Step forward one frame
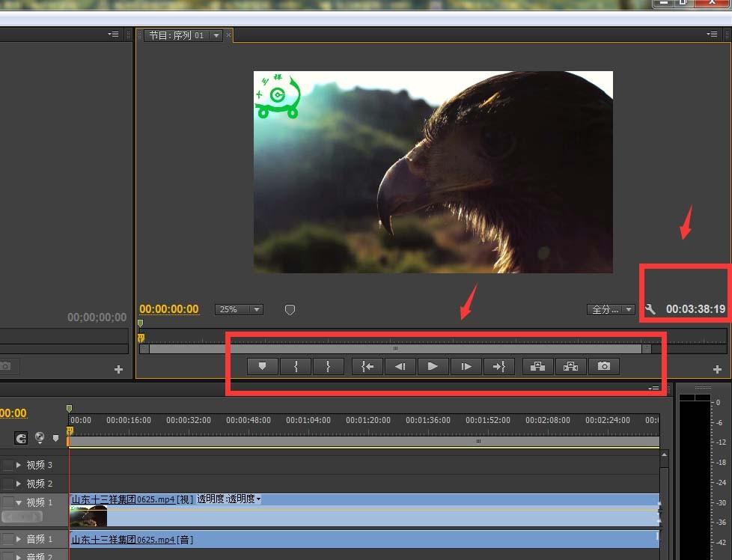The height and width of the screenshot is (560, 732). click(466, 366)
